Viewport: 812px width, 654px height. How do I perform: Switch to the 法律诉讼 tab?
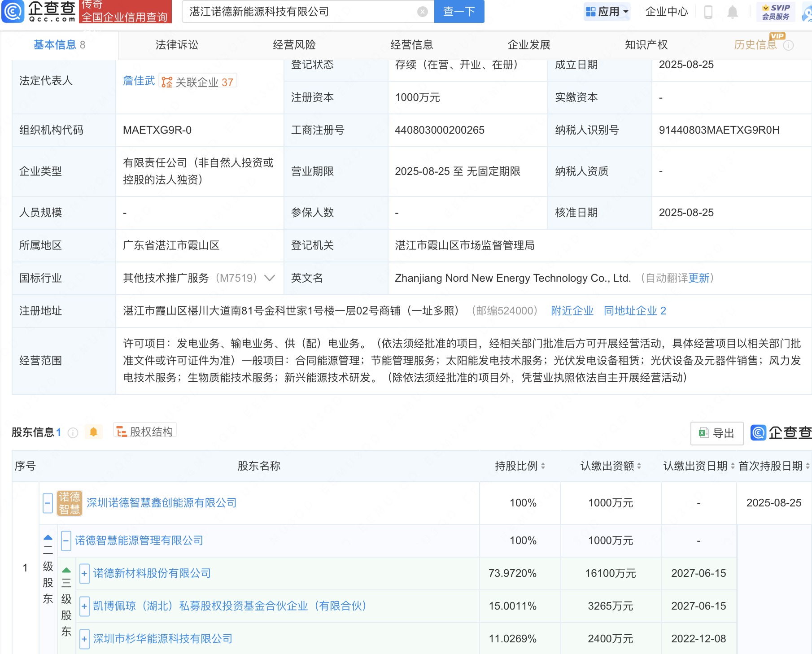point(177,45)
